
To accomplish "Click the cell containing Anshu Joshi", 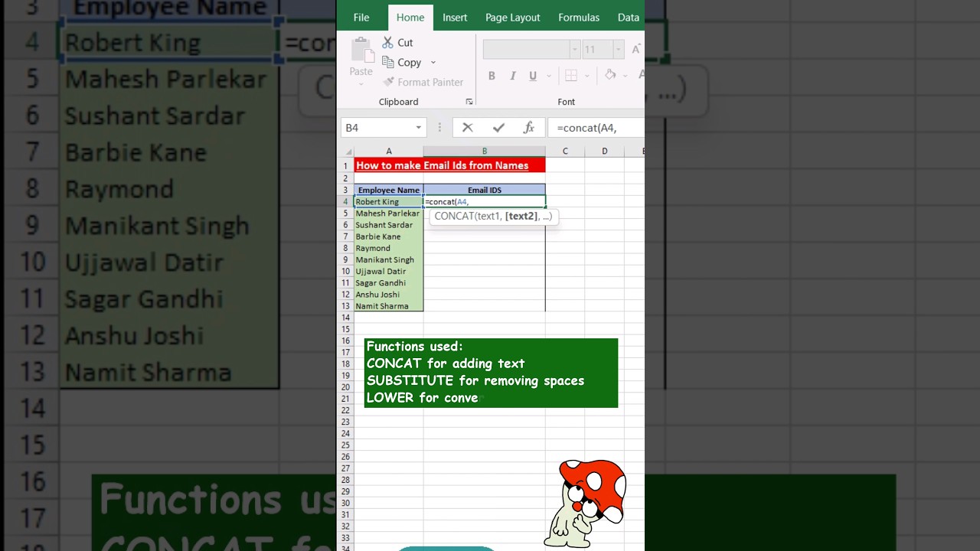I will click(x=389, y=295).
